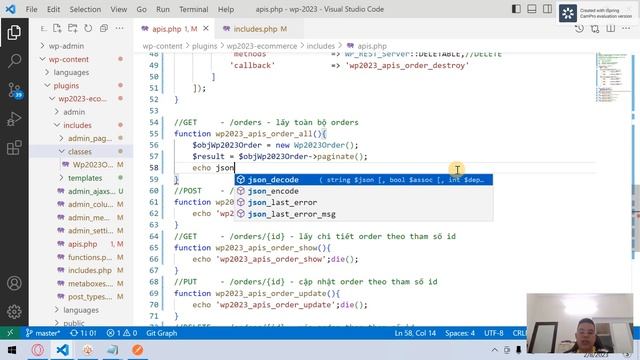Open admin_ajaxs... file in explorer
Image resolution: width=640 pixels, height=360 pixels.
(x=91, y=191)
